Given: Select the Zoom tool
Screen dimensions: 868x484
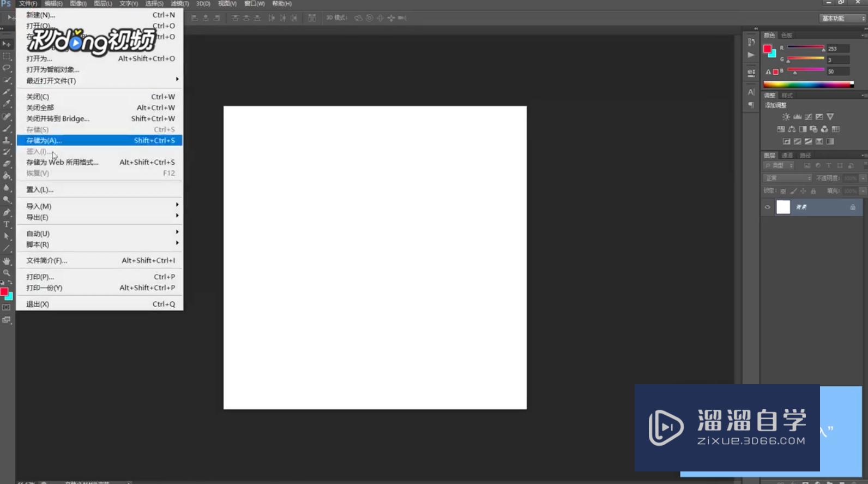Looking at the screenshot, I should (x=7, y=273).
